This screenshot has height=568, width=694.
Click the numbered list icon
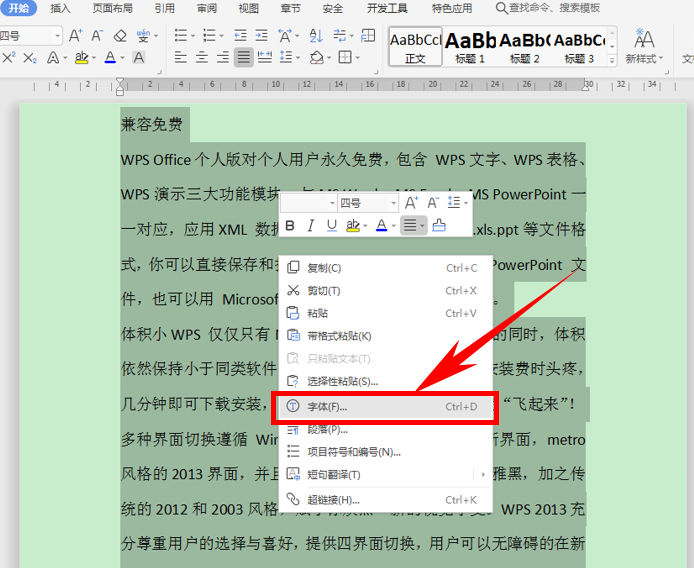[209, 35]
